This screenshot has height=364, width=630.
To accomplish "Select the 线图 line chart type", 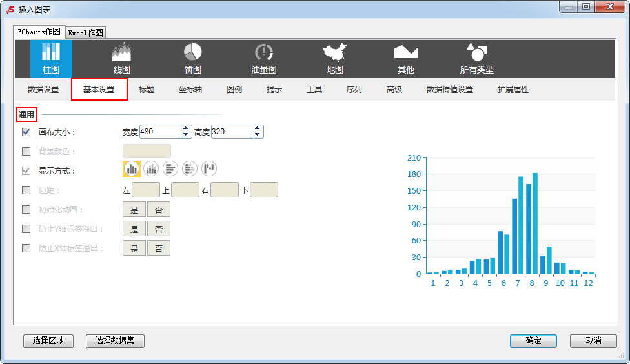I will pyautogui.click(x=122, y=59).
